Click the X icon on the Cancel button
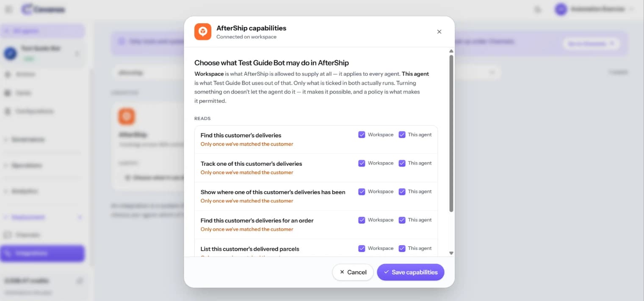The width and height of the screenshot is (644, 301). (342, 272)
